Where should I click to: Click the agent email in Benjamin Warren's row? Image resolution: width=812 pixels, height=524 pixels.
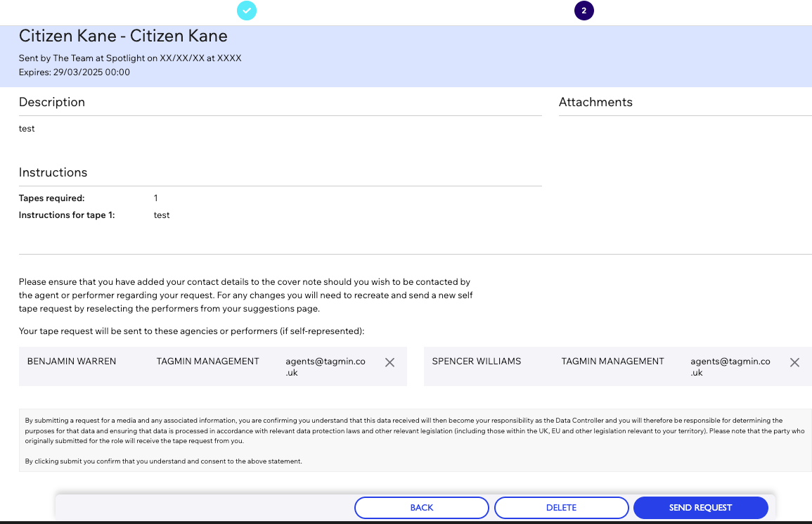pos(326,367)
